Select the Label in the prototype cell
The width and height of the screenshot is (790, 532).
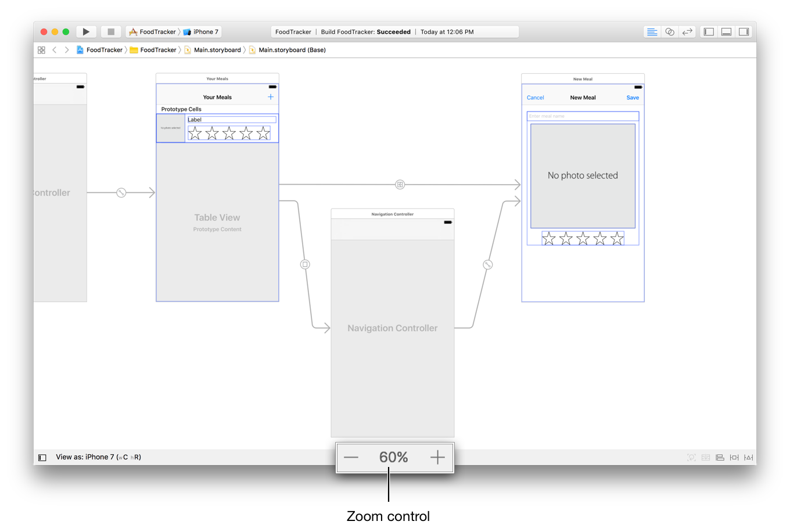[232, 120]
